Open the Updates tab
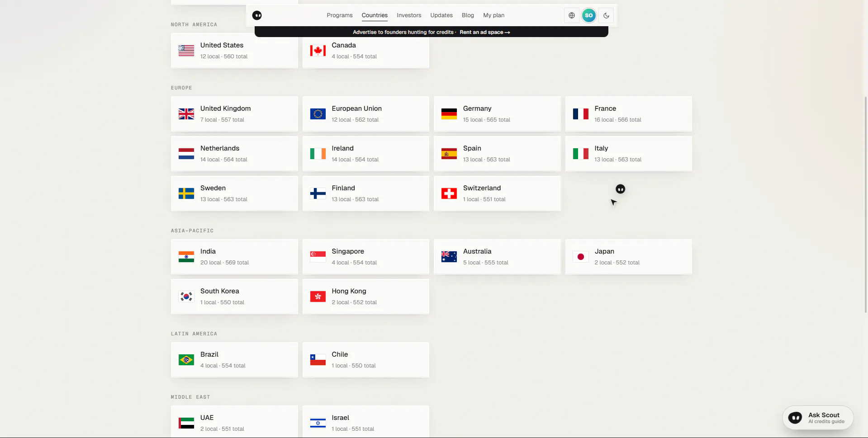Viewport: 868px width, 438px height. pyautogui.click(x=441, y=15)
